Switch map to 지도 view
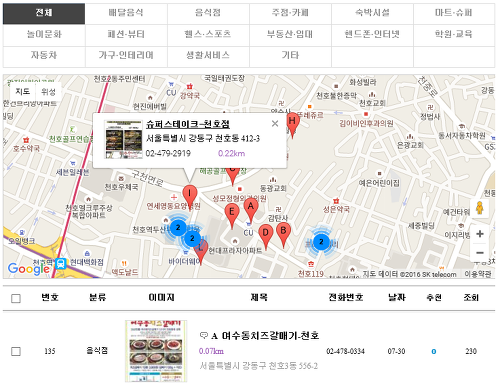 pos(23,91)
